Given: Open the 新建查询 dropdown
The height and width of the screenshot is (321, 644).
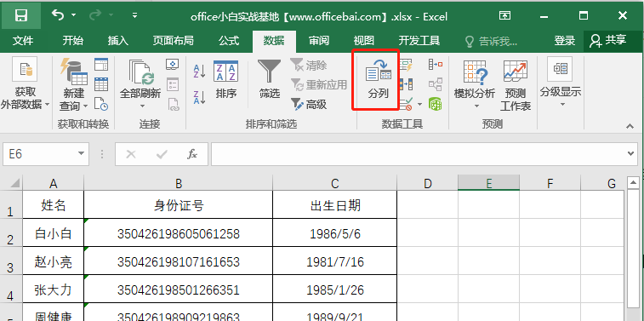Looking at the screenshot, I should coord(73,84).
